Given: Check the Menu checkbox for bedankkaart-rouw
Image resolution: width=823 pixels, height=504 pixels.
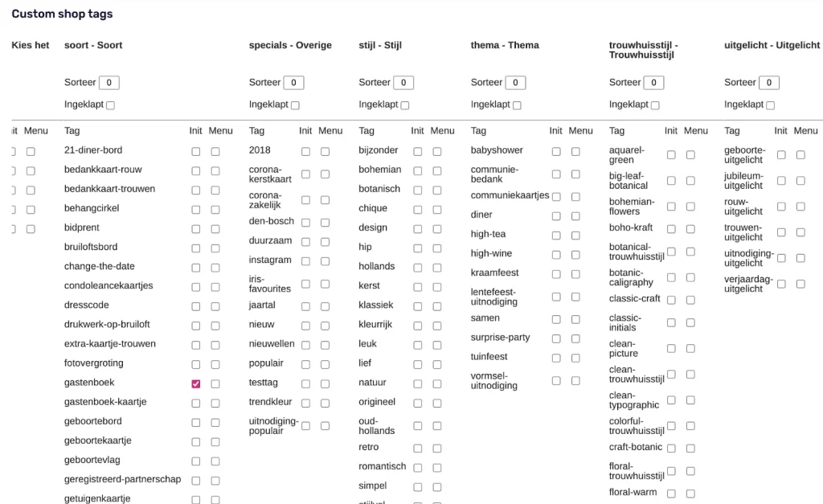Looking at the screenshot, I should pyautogui.click(x=214, y=171).
